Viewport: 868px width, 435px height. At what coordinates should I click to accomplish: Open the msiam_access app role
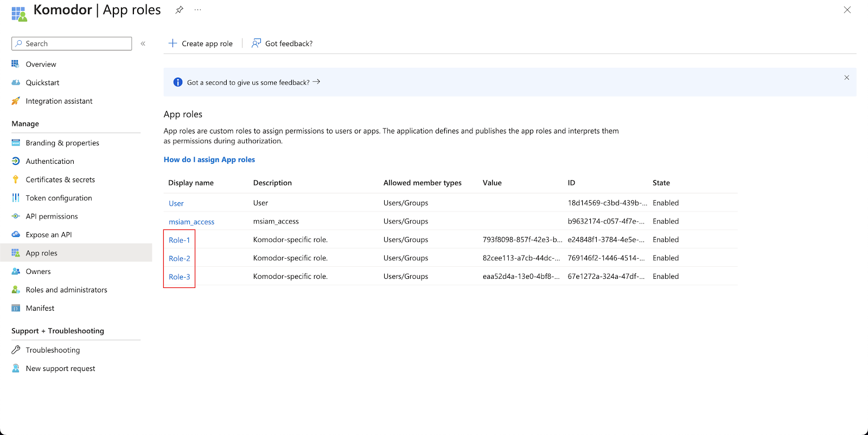pos(192,222)
